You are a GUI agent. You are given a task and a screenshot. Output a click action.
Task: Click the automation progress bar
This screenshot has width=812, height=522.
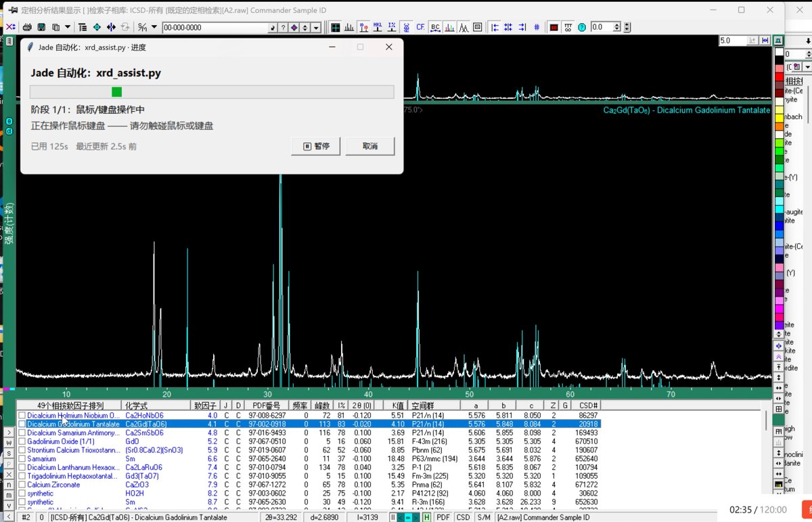pyautogui.click(x=212, y=92)
